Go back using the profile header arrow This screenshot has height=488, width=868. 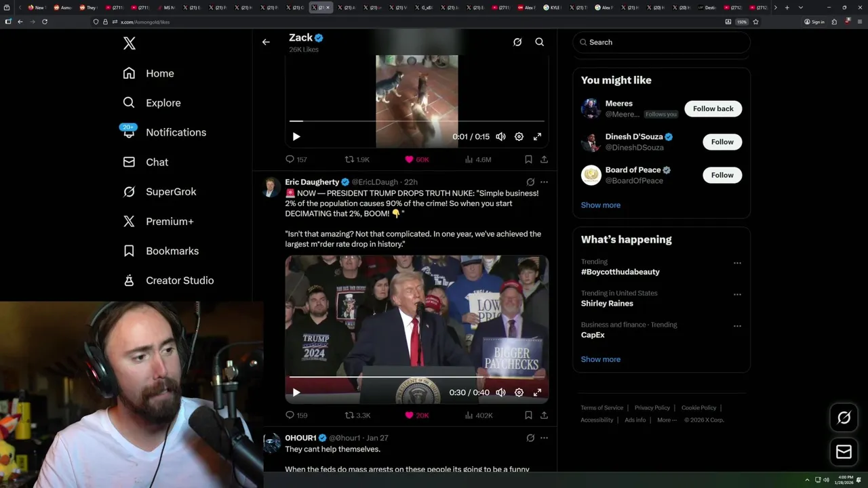266,42
